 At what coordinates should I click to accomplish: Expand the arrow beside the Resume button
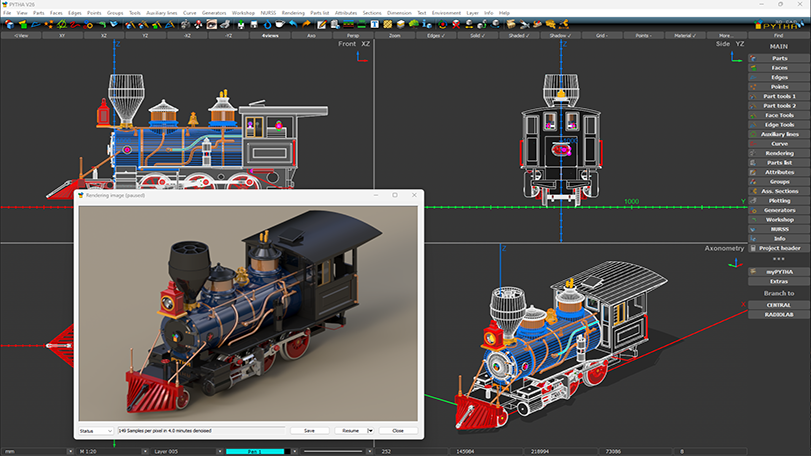pyautogui.click(x=371, y=430)
